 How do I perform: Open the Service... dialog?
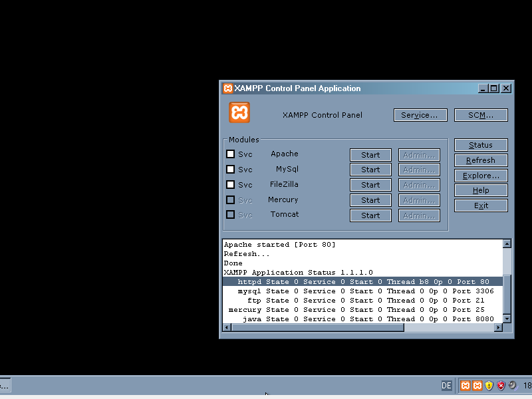point(420,115)
